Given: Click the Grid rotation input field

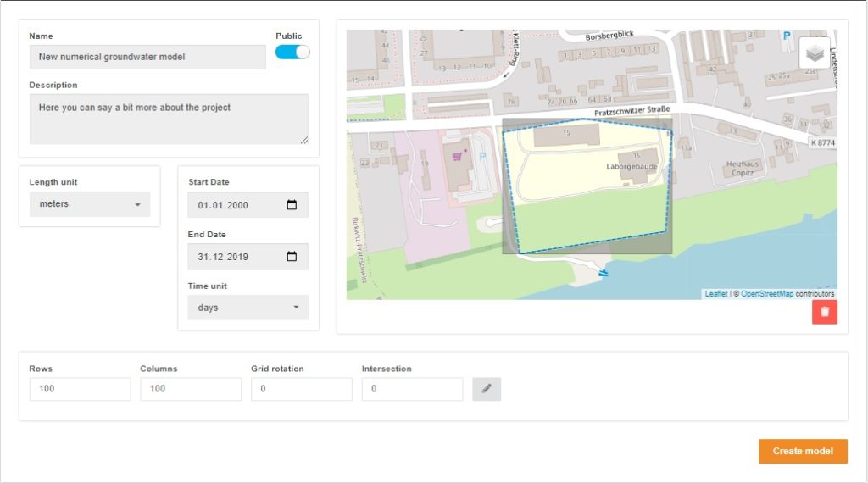Looking at the screenshot, I should [x=301, y=389].
